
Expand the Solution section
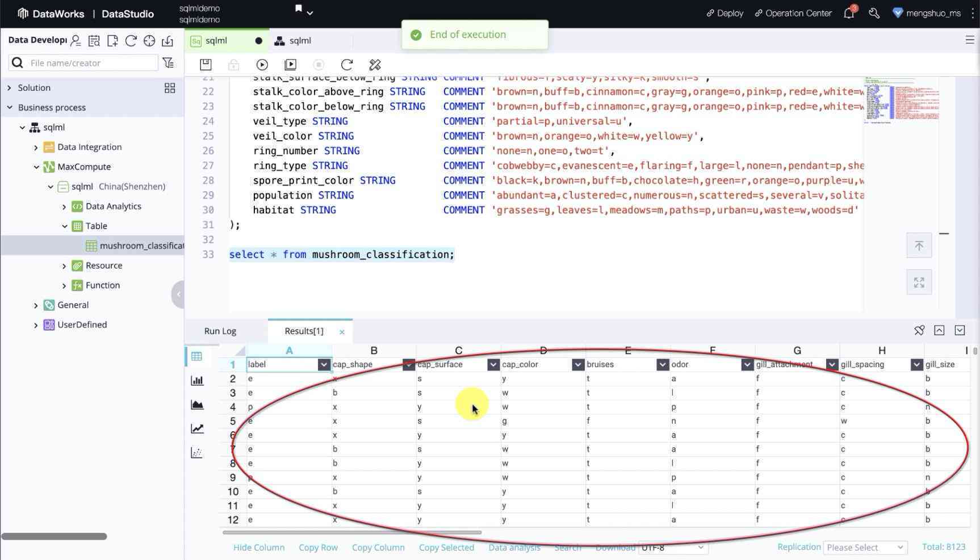[9, 88]
